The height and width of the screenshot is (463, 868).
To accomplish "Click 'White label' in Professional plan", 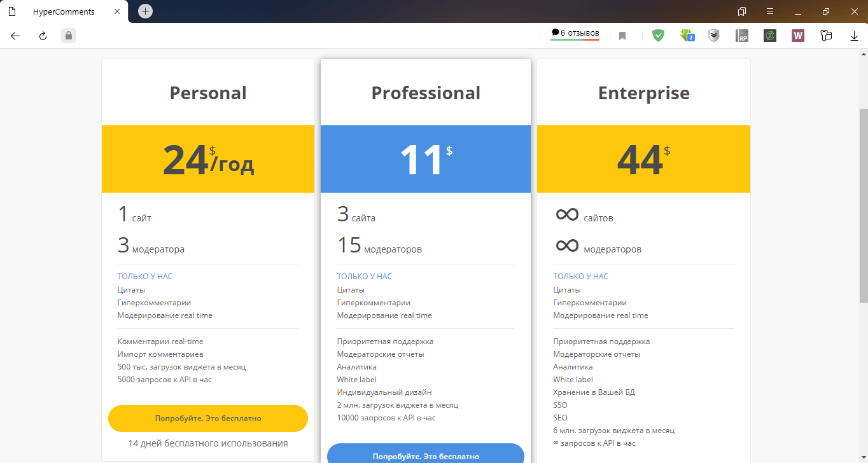I will (357, 380).
